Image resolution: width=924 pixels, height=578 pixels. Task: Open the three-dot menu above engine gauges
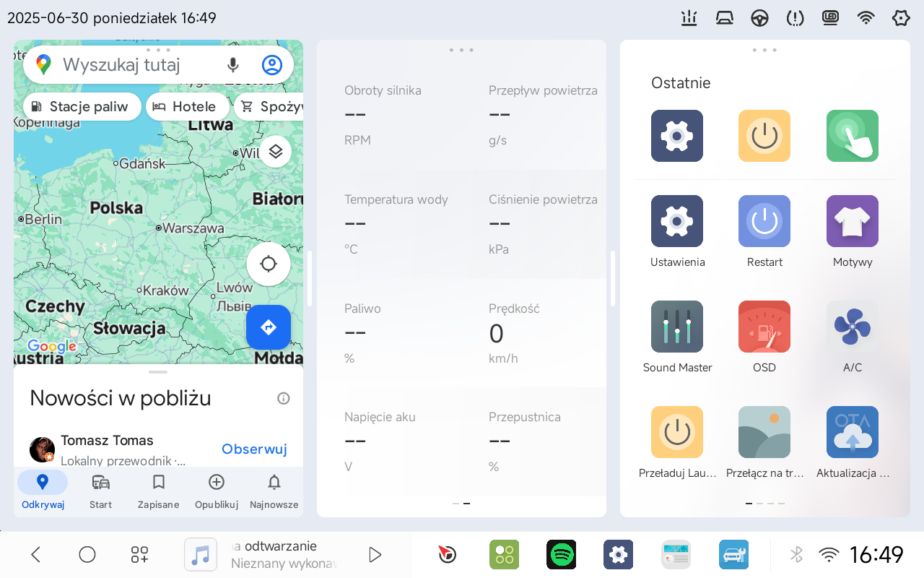pyautogui.click(x=461, y=50)
